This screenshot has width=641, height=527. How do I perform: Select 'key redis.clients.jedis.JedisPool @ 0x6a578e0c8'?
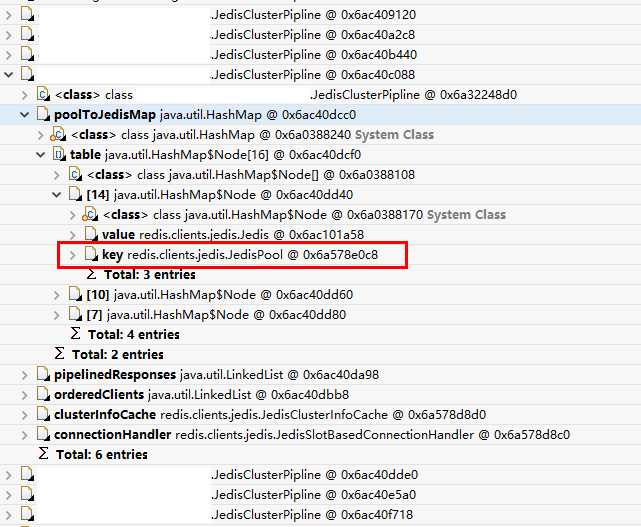(240, 255)
